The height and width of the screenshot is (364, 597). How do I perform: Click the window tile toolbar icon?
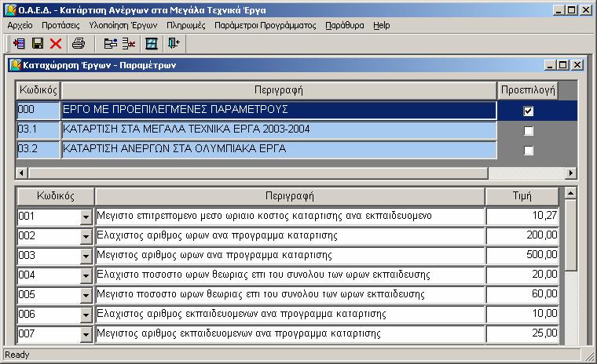tap(152, 43)
